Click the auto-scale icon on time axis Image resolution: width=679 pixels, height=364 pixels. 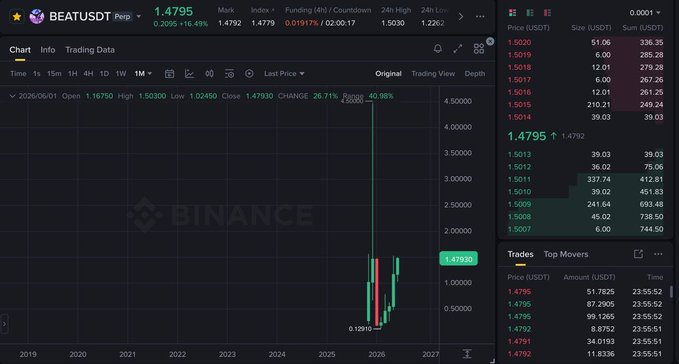tap(467, 354)
